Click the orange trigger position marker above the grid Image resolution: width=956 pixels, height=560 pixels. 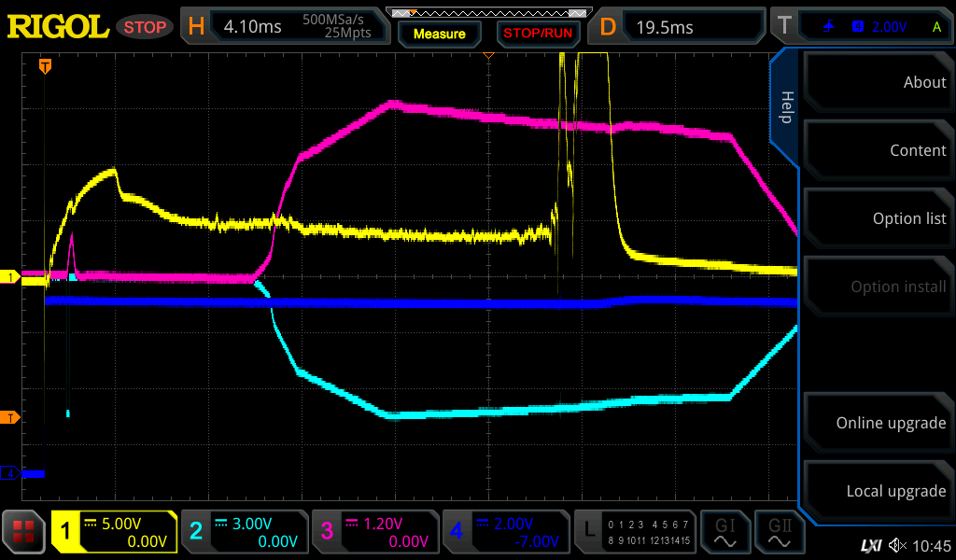(x=44, y=66)
